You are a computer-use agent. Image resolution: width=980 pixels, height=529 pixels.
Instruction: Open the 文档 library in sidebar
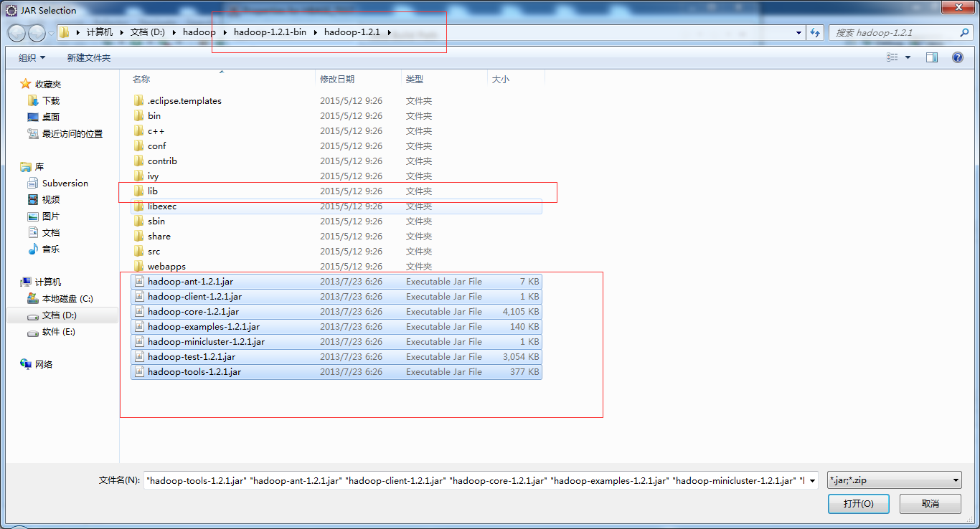[44, 232]
